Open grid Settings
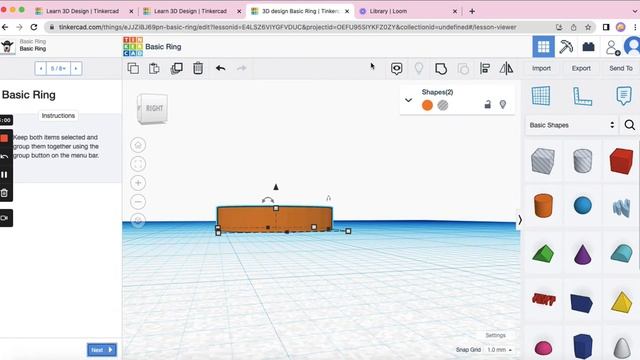This screenshot has width=640, height=360. coord(496,335)
